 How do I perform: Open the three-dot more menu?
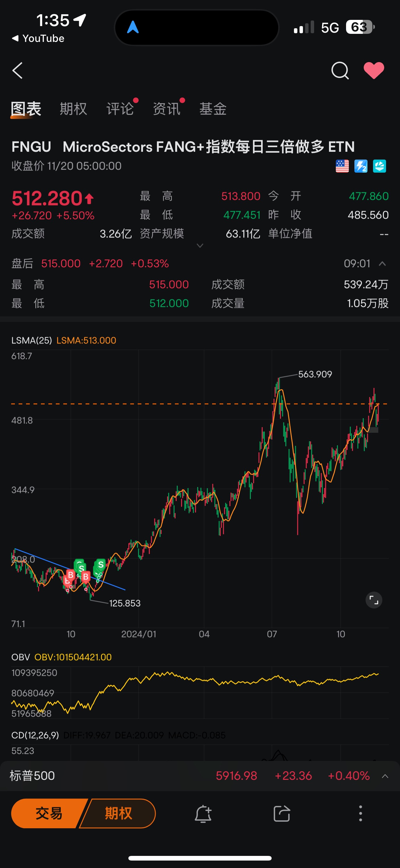pyautogui.click(x=360, y=813)
